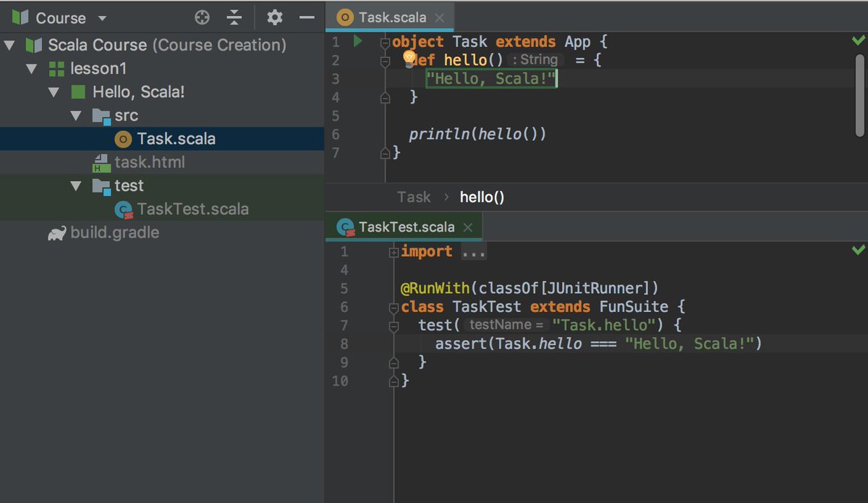Screen dimensions: 868x503
Task: Select lesson1 in the tree
Action: 98,69
